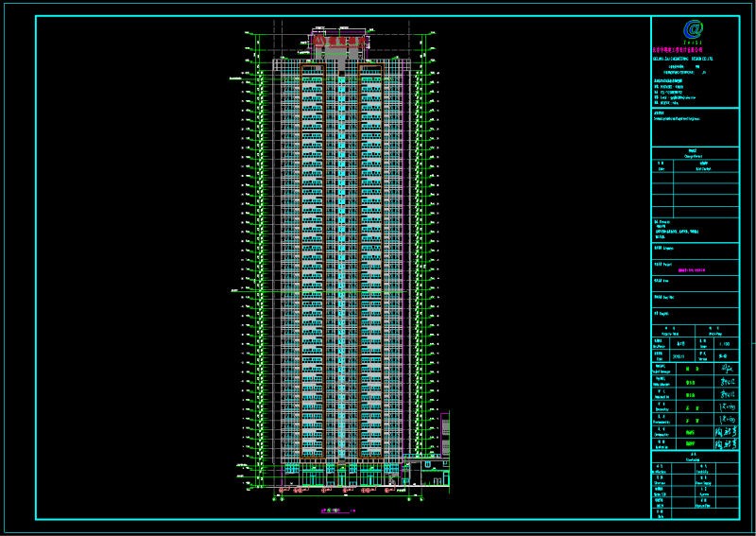Click the drawing title label below the building

click(332, 511)
